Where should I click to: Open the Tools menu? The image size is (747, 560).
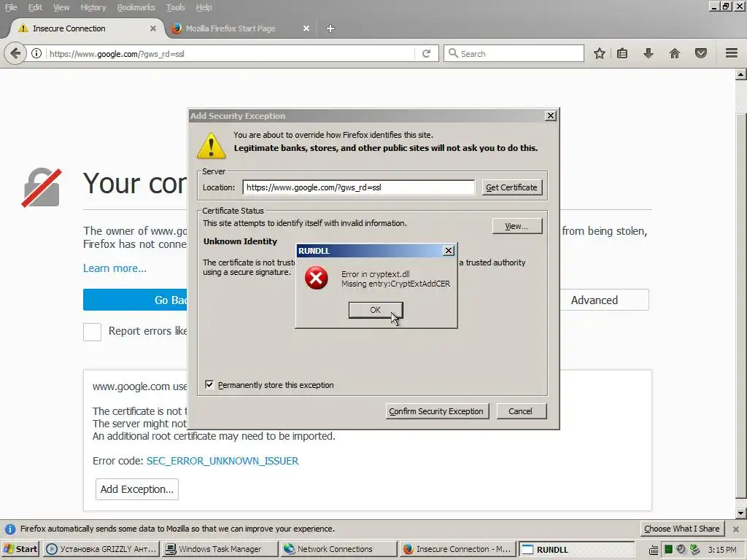[175, 7]
